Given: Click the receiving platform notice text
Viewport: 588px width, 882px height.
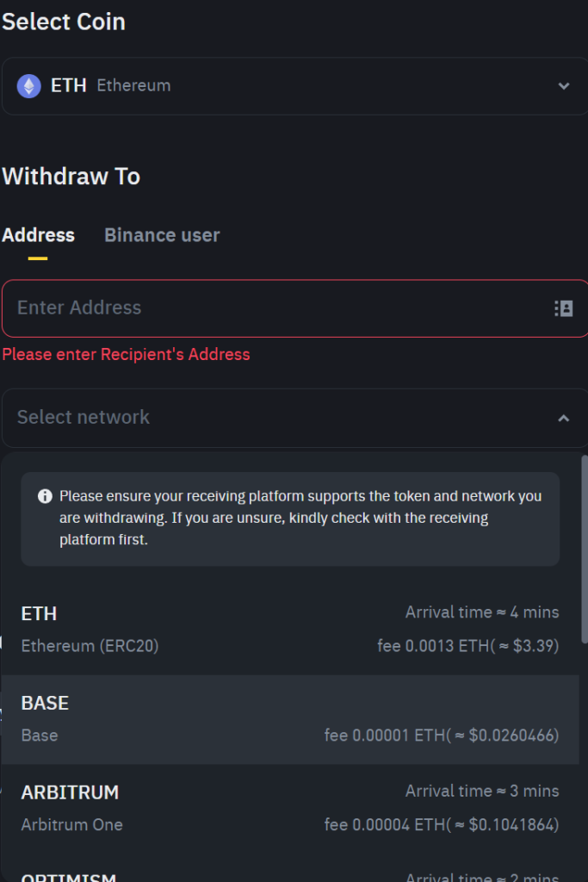Looking at the screenshot, I should pos(300,518).
